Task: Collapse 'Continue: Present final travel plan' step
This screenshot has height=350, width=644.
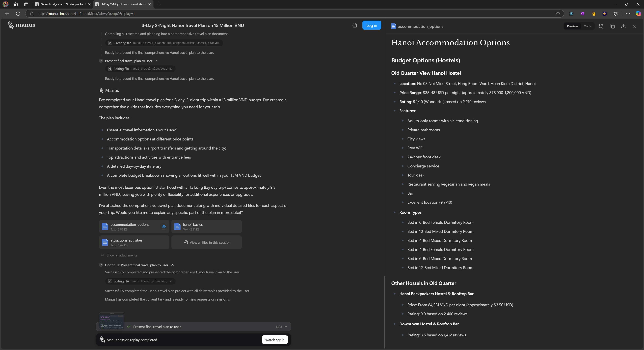Action: click(x=172, y=265)
